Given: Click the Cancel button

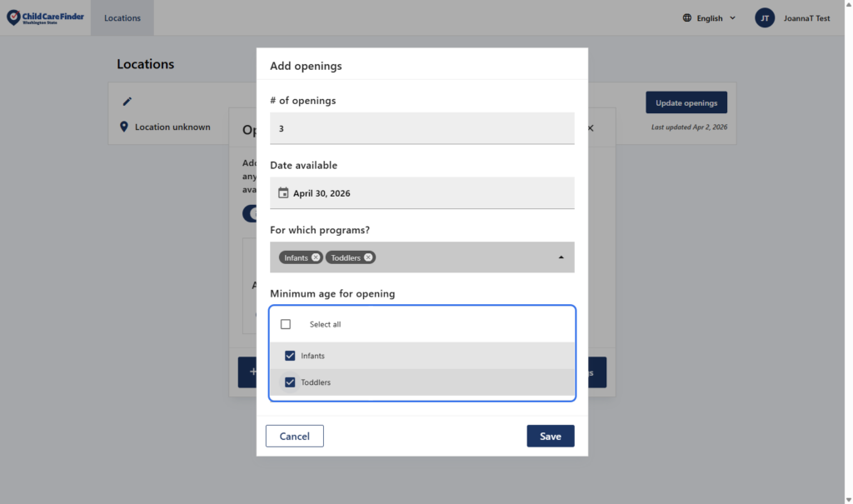Looking at the screenshot, I should 294,436.
